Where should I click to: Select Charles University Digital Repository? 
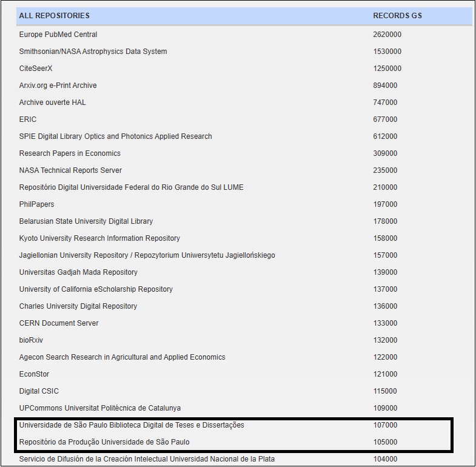[78, 306]
